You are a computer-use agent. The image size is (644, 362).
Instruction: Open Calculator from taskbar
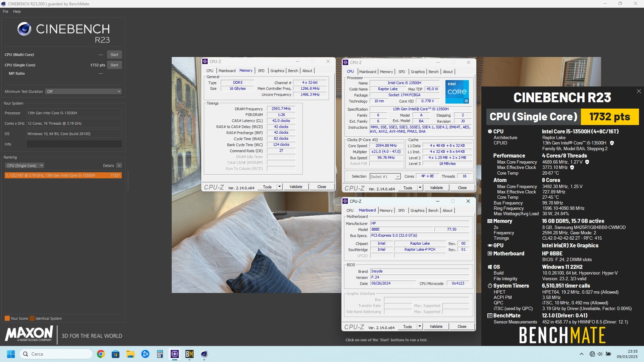click(160, 354)
